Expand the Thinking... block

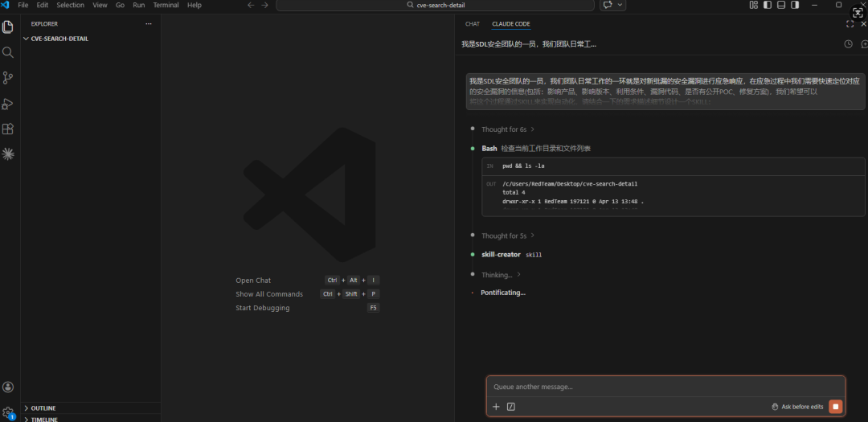tap(501, 275)
